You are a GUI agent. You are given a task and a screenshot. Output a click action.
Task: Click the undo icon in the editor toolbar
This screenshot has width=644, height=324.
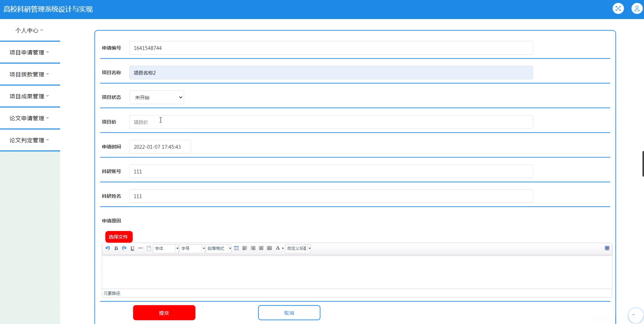tap(108, 248)
